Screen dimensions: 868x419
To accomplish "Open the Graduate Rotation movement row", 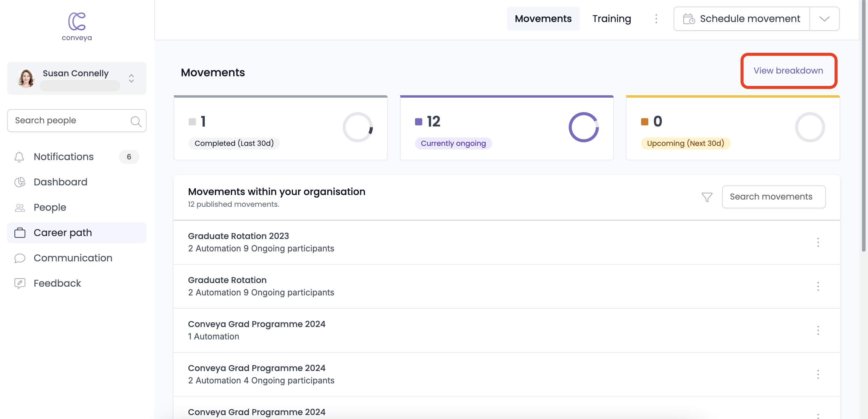I will [x=506, y=287].
